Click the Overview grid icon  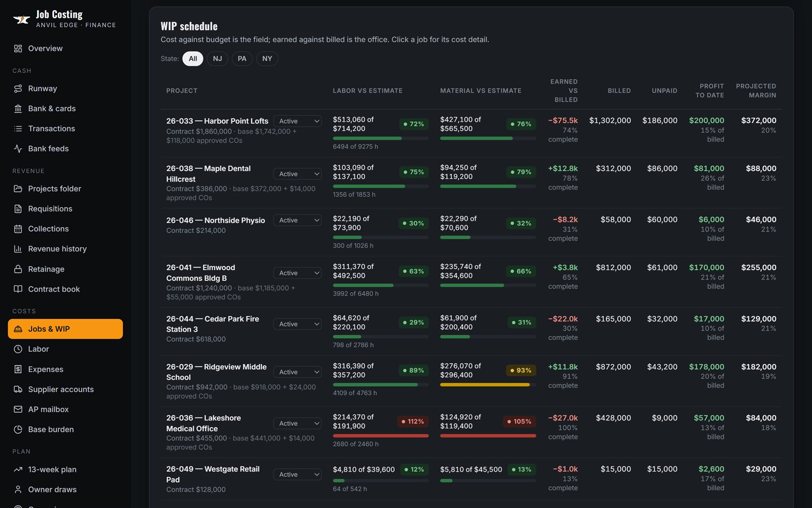click(x=18, y=48)
